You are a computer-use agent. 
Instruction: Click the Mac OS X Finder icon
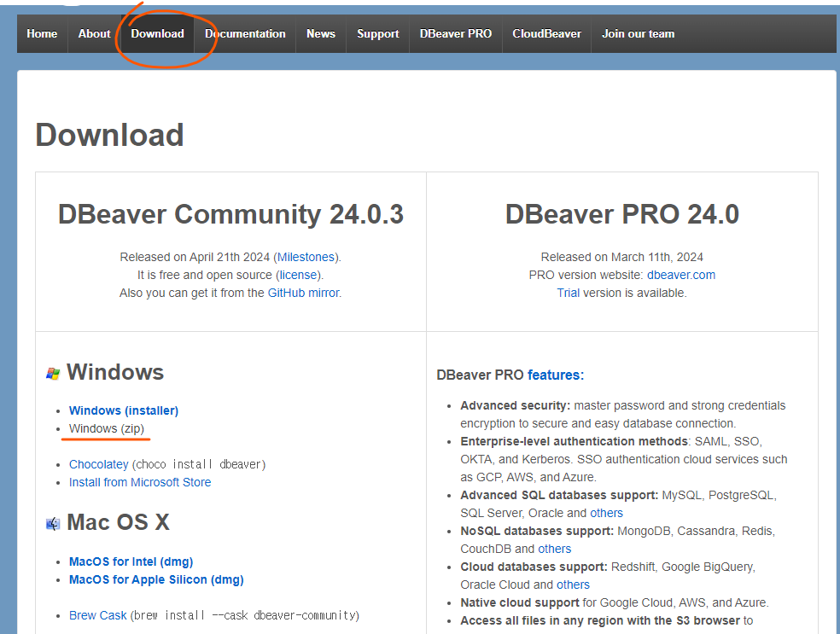(53, 523)
